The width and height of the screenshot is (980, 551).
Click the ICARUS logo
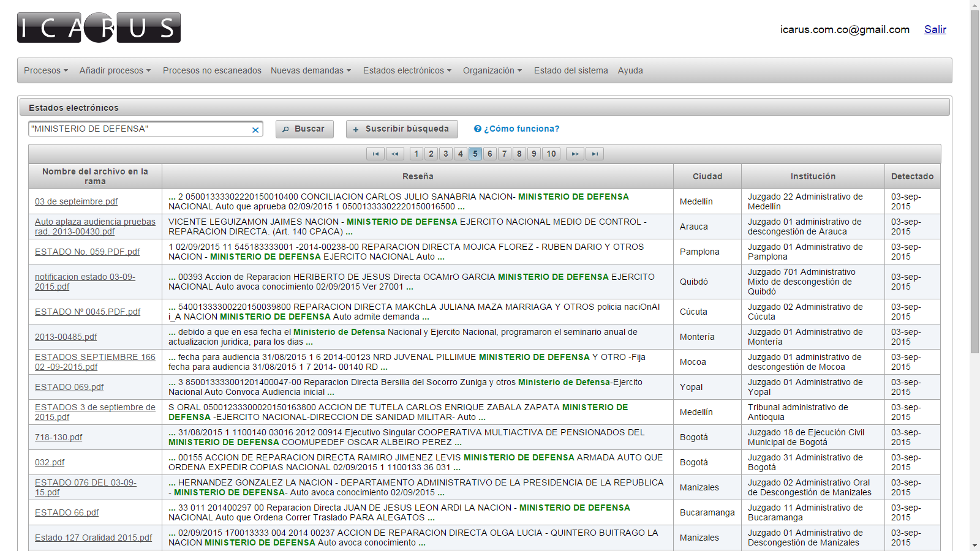(x=99, y=28)
